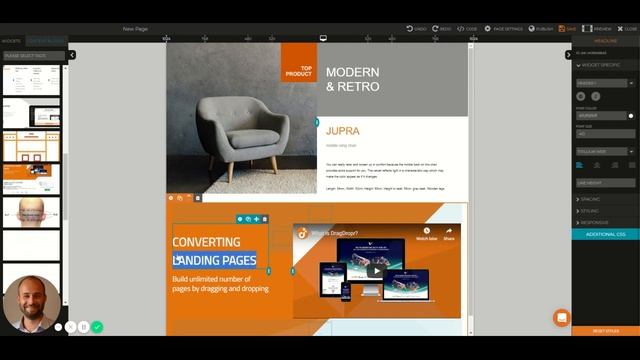Click the desktop view icon on ruler
The image size is (640, 360).
pos(323,38)
